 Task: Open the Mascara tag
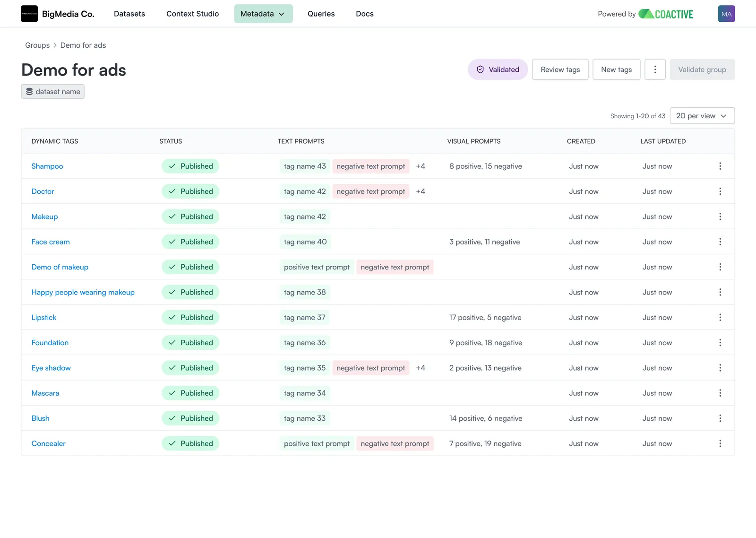click(x=45, y=393)
